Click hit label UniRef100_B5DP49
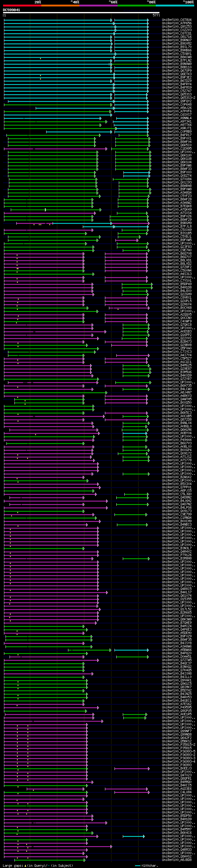Viewport: 197px width, 868px height. click(176, 284)
